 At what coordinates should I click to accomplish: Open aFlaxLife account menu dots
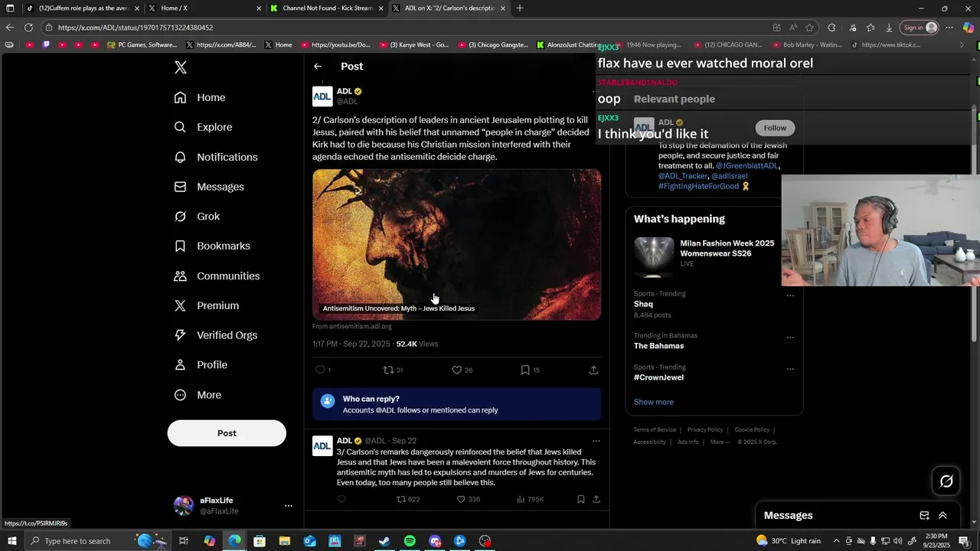pos(289,506)
